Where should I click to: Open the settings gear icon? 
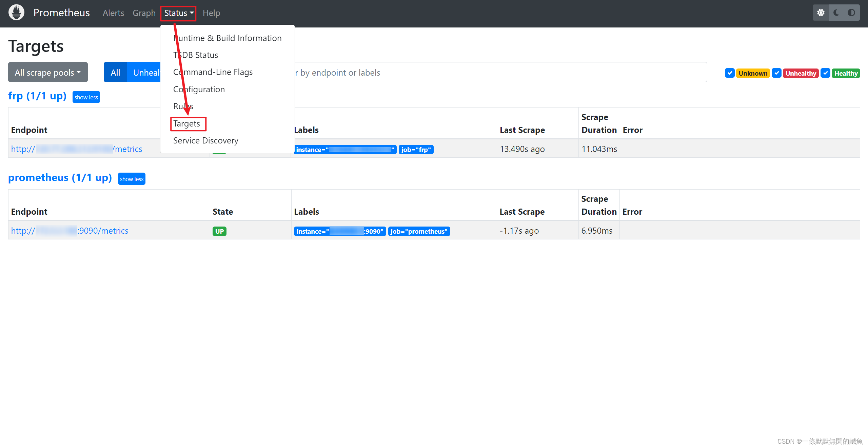pyautogui.click(x=821, y=12)
